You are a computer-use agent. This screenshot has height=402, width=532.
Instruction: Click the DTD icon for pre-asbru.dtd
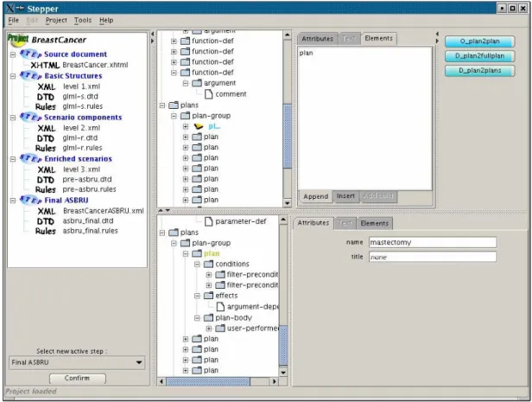pos(46,180)
